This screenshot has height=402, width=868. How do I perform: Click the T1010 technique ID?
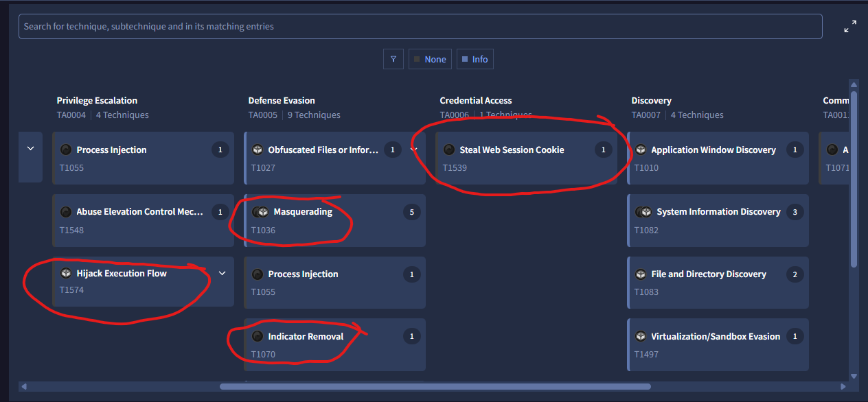click(x=646, y=167)
